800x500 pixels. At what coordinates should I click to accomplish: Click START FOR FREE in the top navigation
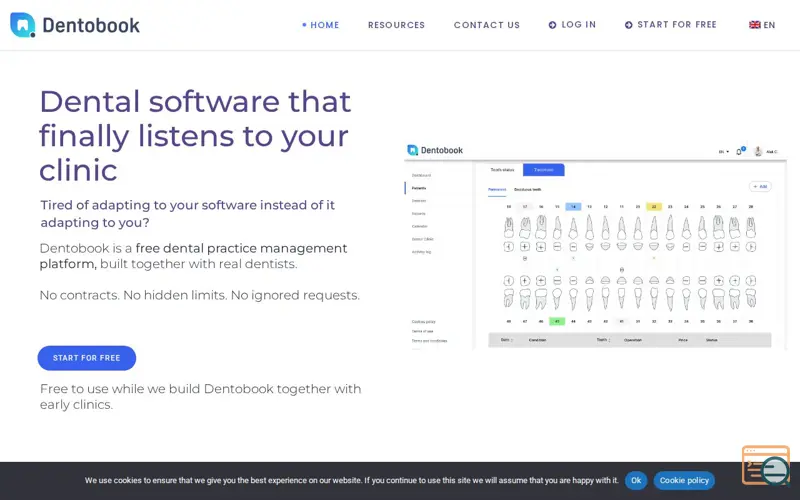pos(671,24)
